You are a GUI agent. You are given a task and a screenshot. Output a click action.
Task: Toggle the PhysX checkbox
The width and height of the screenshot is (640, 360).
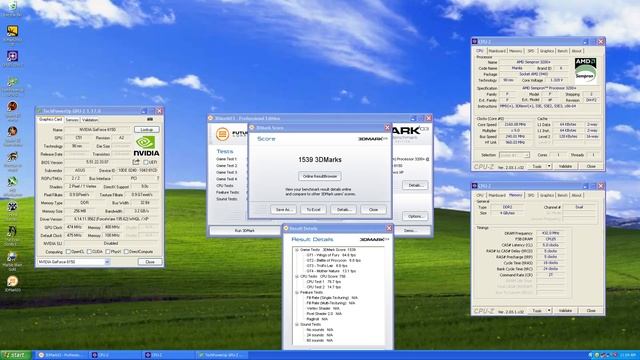pyautogui.click(x=108, y=252)
